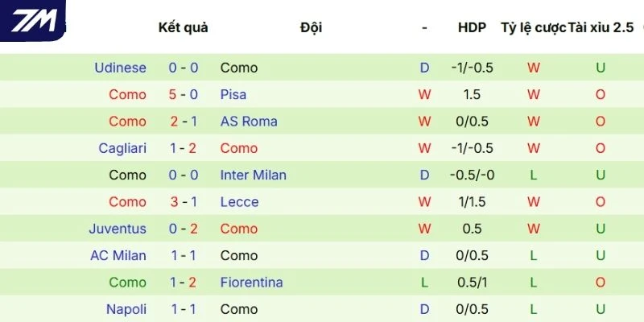Click the Inter Milan team name

point(253,175)
